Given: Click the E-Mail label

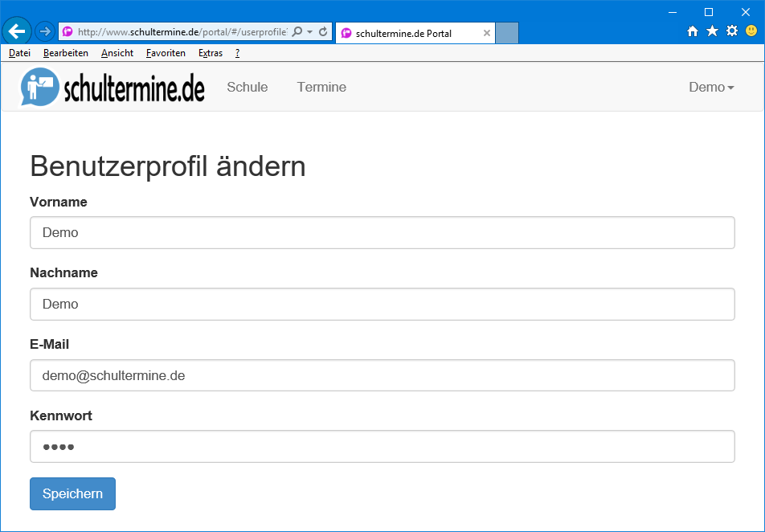Looking at the screenshot, I should (49, 345).
